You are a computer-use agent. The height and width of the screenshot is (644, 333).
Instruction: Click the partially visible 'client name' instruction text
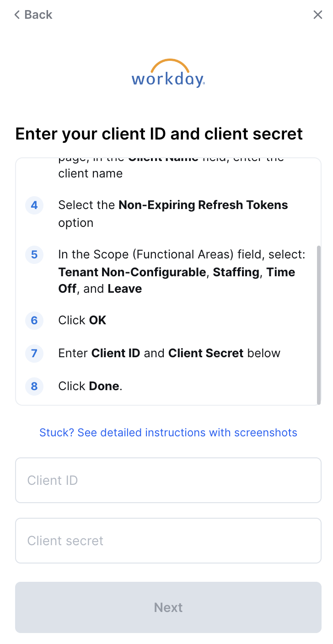(91, 173)
